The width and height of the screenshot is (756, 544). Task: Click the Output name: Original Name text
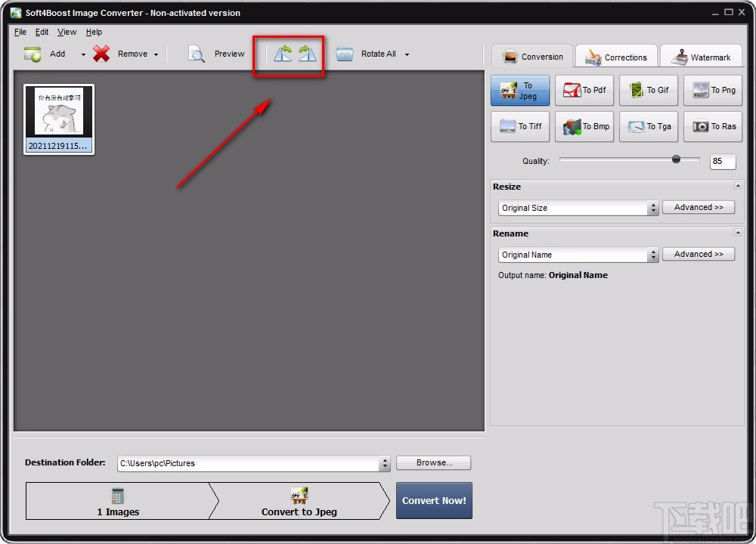553,275
